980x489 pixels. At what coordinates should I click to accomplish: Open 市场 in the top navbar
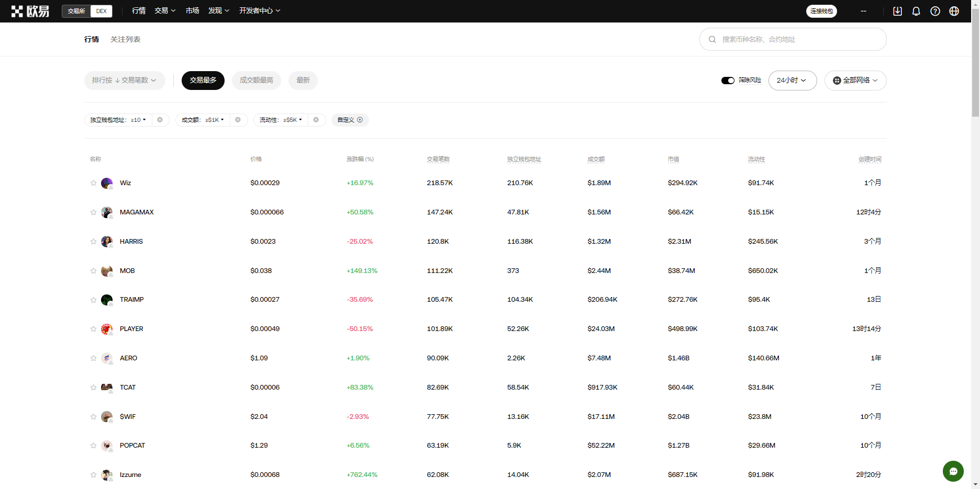pos(192,11)
